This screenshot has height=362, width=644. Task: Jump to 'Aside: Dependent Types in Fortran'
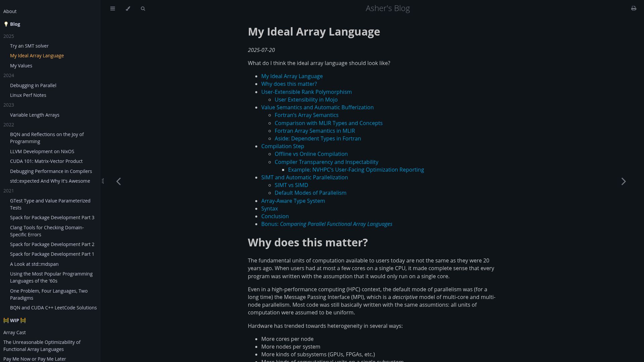click(318, 138)
